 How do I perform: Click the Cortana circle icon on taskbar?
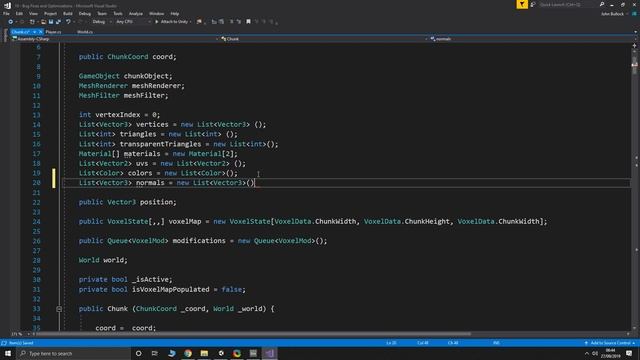138,353
